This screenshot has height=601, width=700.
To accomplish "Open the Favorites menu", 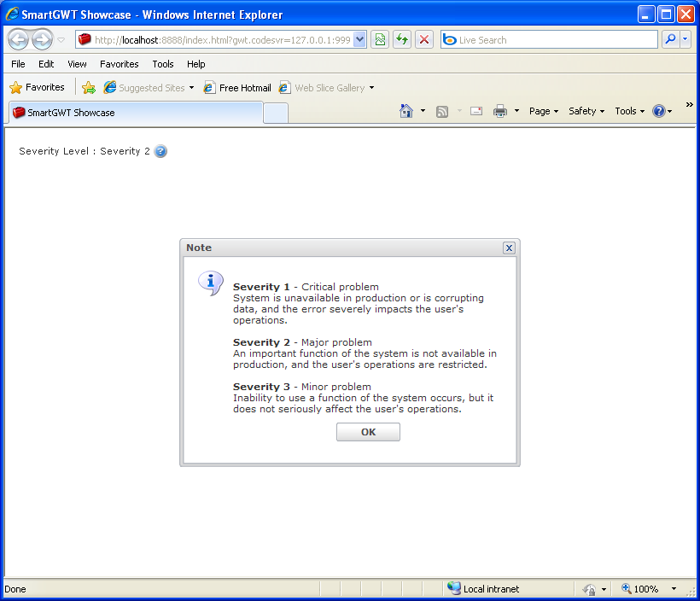I will point(120,64).
